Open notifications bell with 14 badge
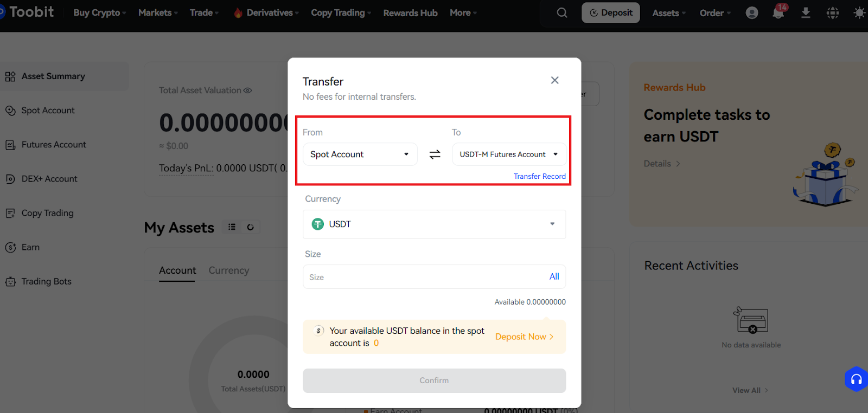Screen dimensions: 868x413 pos(779,11)
